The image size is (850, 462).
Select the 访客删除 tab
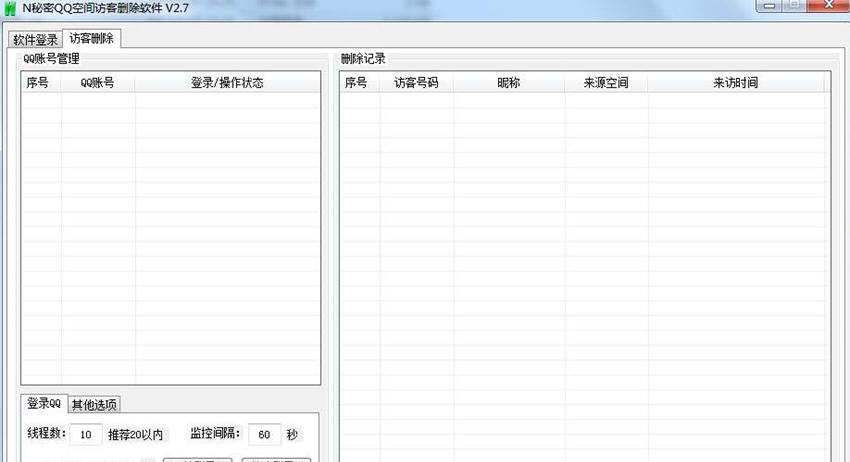[92, 38]
